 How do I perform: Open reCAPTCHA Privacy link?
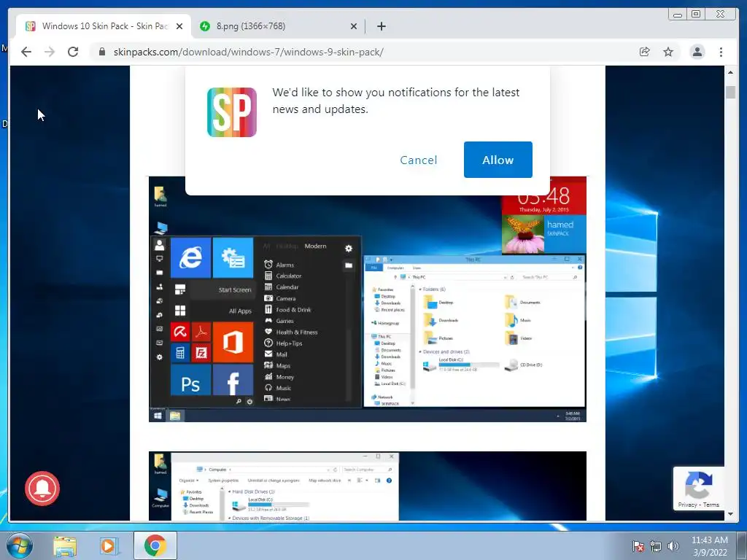click(687, 505)
